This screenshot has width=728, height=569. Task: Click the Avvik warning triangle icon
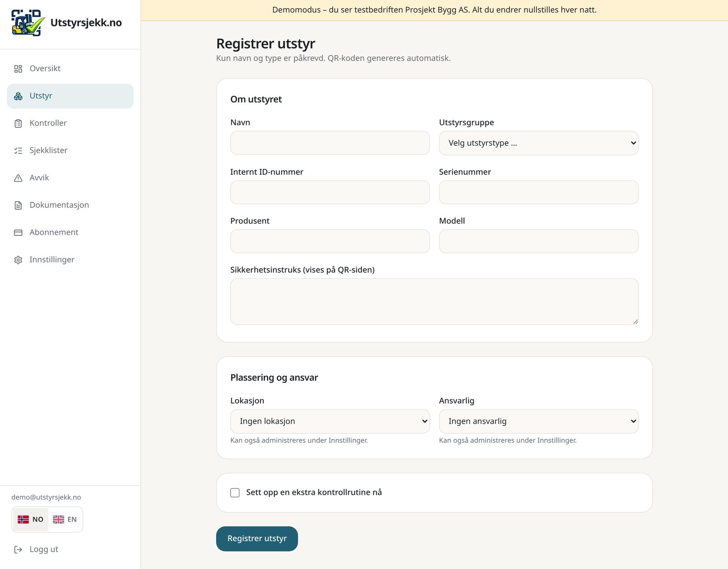18,178
